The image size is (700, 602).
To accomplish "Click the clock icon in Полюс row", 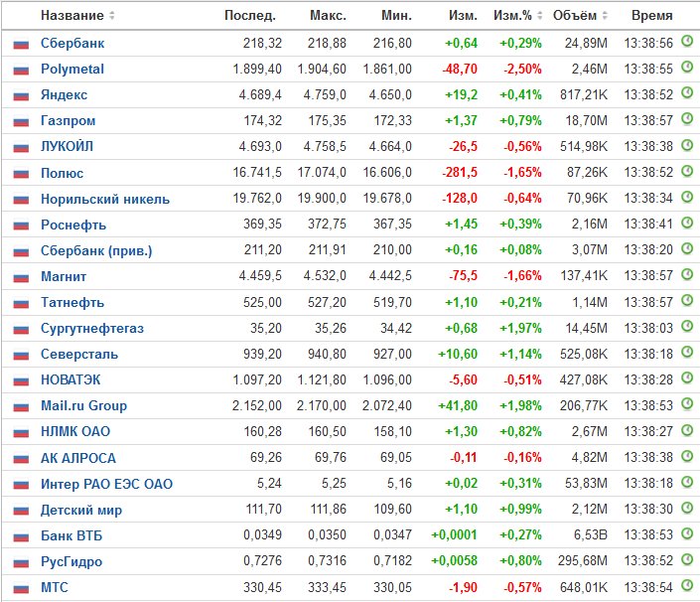I will pyautogui.click(x=687, y=171).
